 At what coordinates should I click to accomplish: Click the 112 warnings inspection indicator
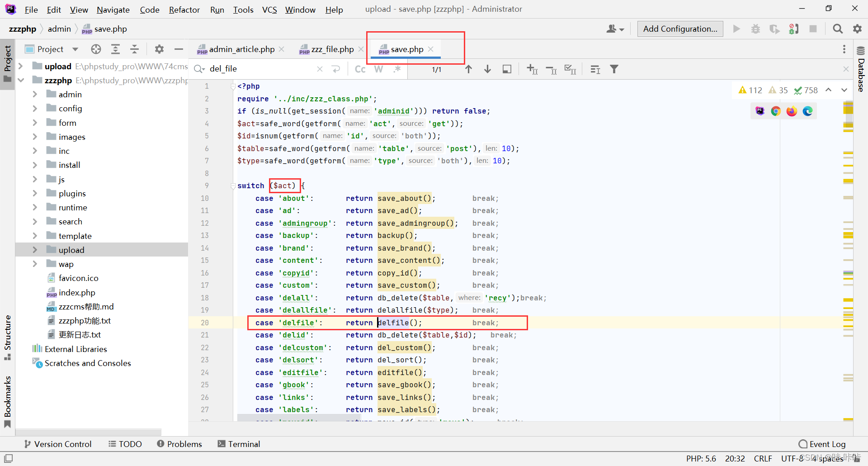750,90
